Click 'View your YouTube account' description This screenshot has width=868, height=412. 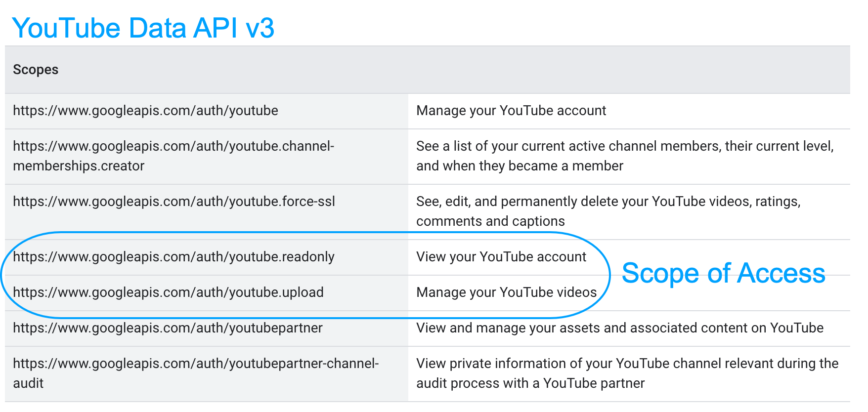click(x=501, y=257)
